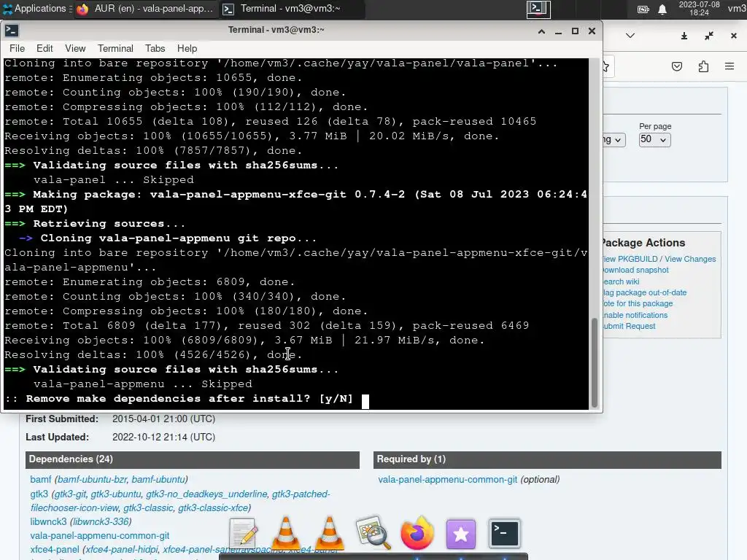The height and width of the screenshot is (560, 747).
Task: Open the gtk3-classic-xfce link
Action: coord(213,508)
